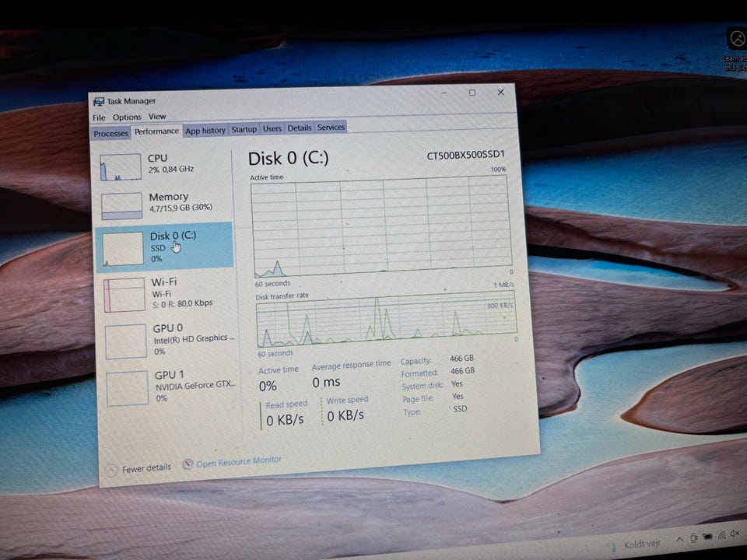Viewport: 747px width, 560px height.
Task: Open the Wi-Fi network tray icon
Action: point(722,536)
